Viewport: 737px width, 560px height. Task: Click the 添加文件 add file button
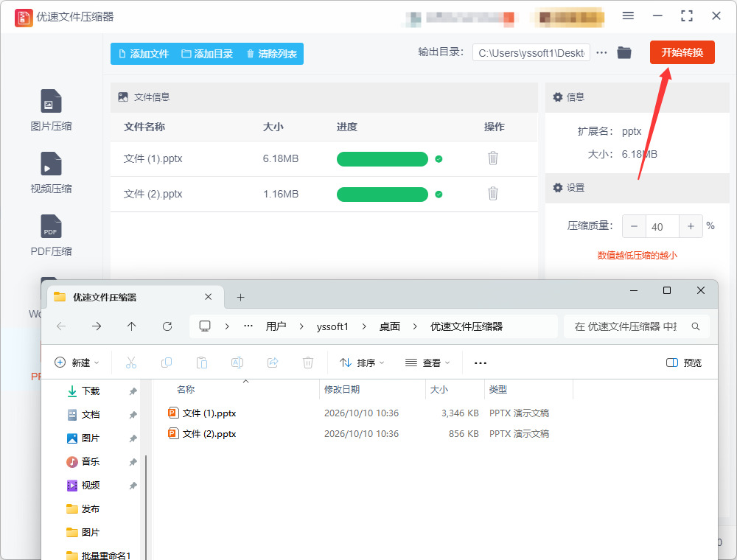(x=144, y=54)
